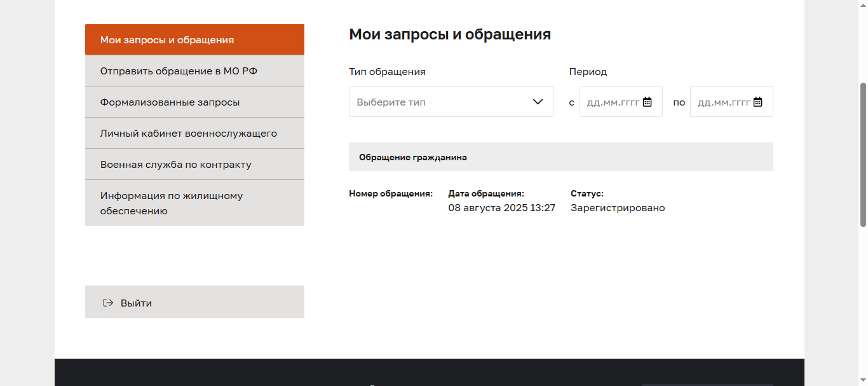Click the logout arrow icon beside Выйти
The height and width of the screenshot is (386, 868).
[x=108, y=303]
